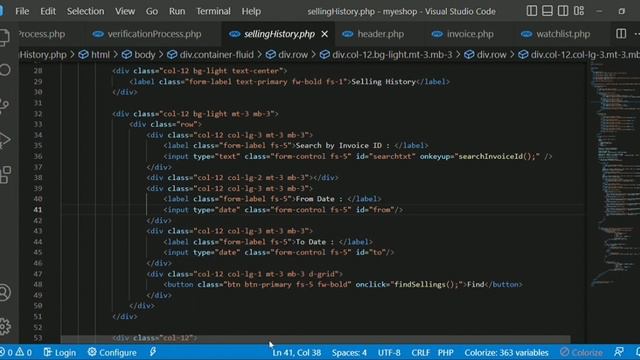The height and width of the screenshot is (360, 640).
Task: Open the Extensions view
Action: pyautogui.click(x=5, y=175)
